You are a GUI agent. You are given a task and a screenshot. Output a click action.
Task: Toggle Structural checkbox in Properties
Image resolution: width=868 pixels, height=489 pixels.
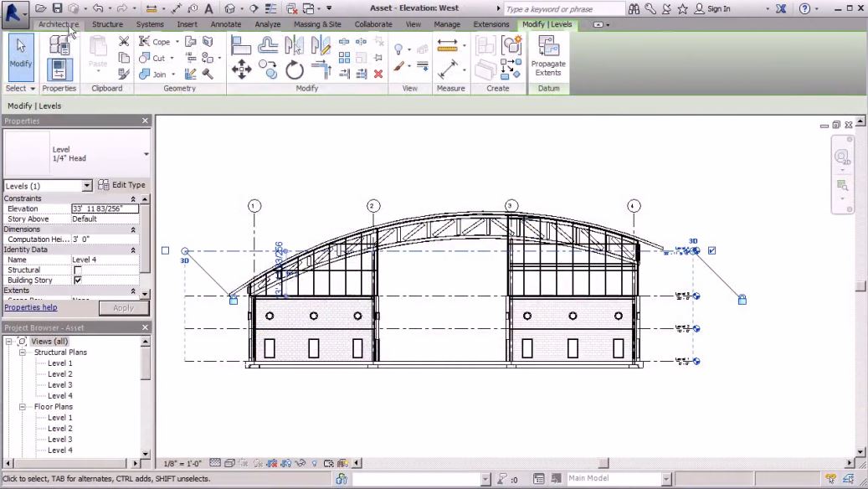point(78,270)
